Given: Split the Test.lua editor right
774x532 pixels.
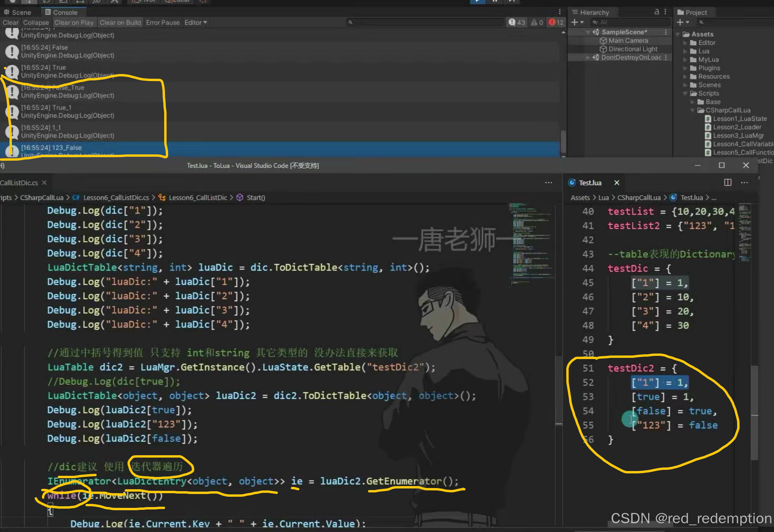Looking at the screenshot, I should pyautogui.click(x=728, y=182).
